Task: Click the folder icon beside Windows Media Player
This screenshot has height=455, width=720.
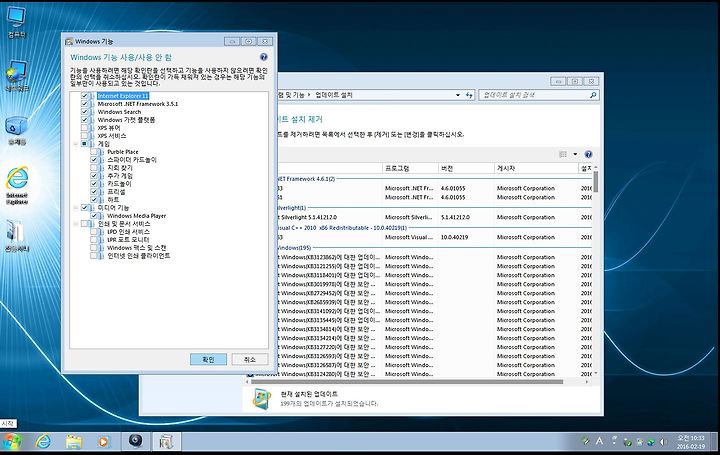Action: 101,216
